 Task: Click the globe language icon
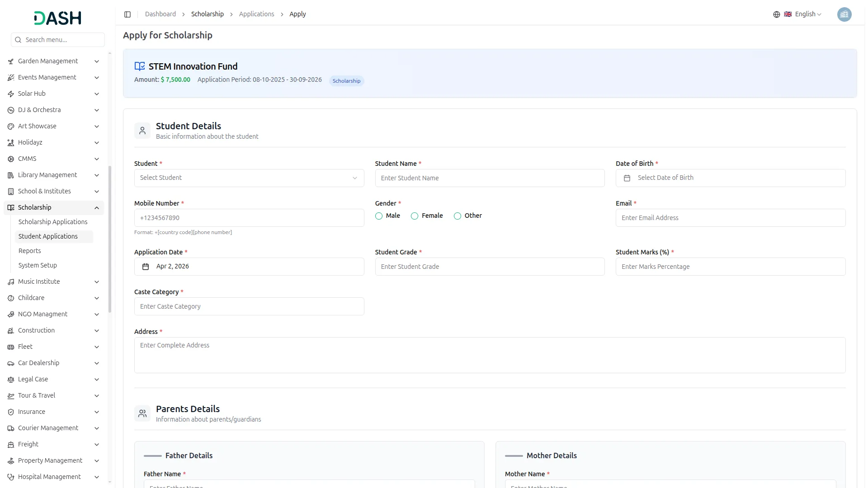(x=776, y=14)
